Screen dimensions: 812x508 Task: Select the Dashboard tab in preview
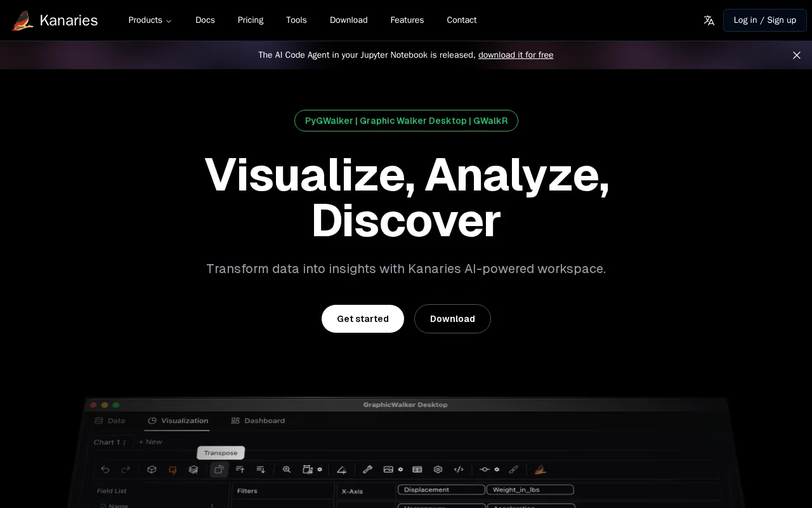coord(258,420)
